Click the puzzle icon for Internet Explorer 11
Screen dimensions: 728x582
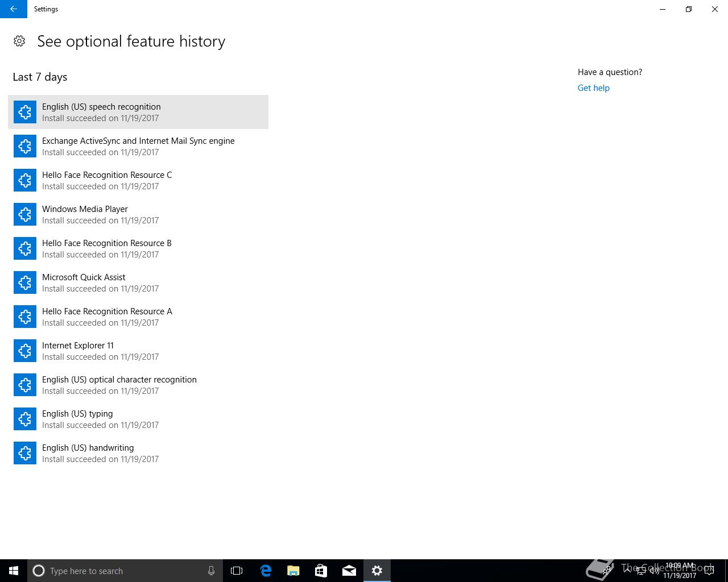pyautogui.click(x=25, y=351)
